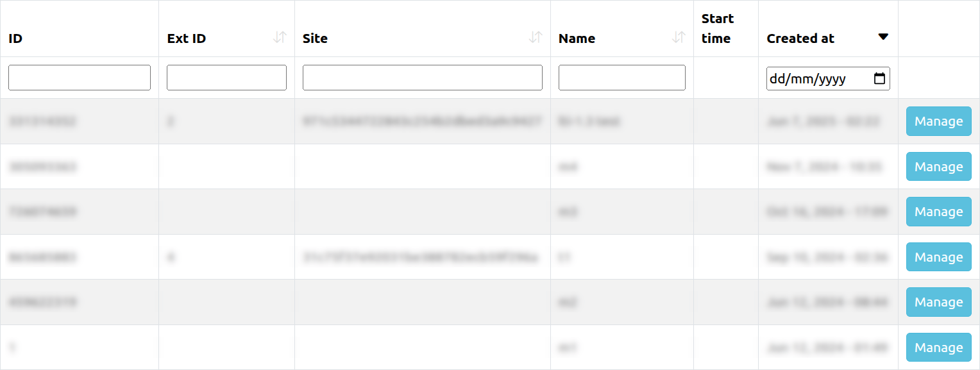Focus the Name filter input

click(x=621, y=78)
